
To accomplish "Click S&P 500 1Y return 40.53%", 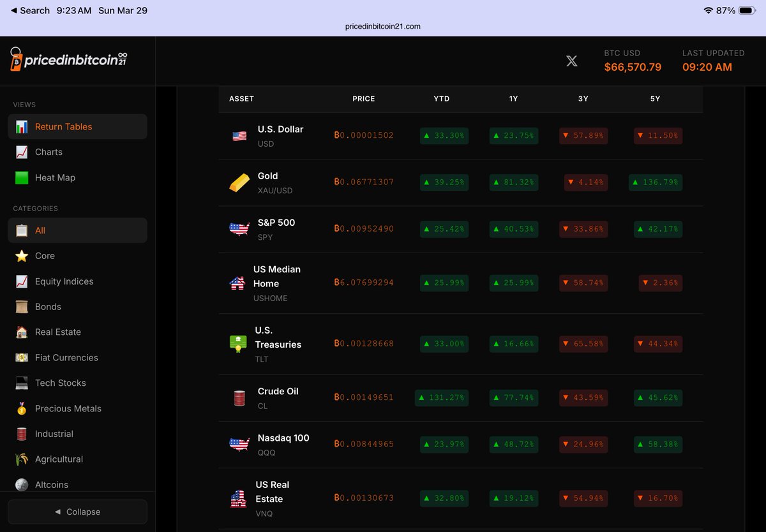I will [514, 229].
